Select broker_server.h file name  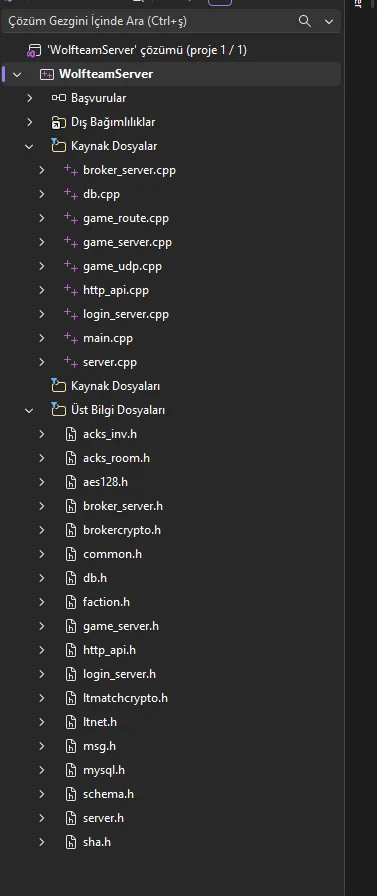coord(123,506)
